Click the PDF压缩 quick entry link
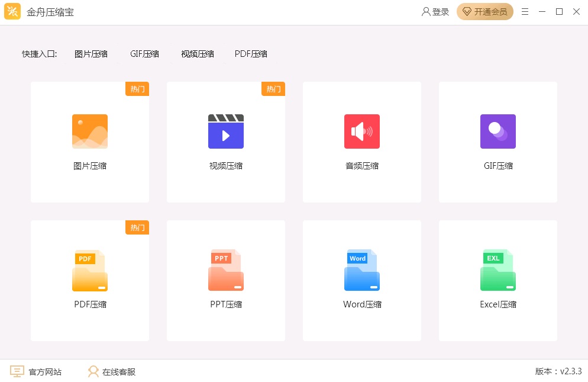Image resolution: width=588 pixels, height=382 pixels. click(251, 53)
